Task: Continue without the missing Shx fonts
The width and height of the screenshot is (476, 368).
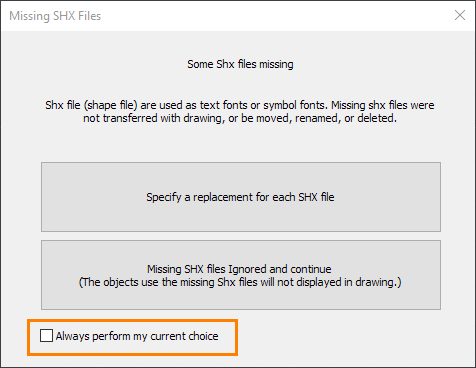Action: [x=241, y=275]
